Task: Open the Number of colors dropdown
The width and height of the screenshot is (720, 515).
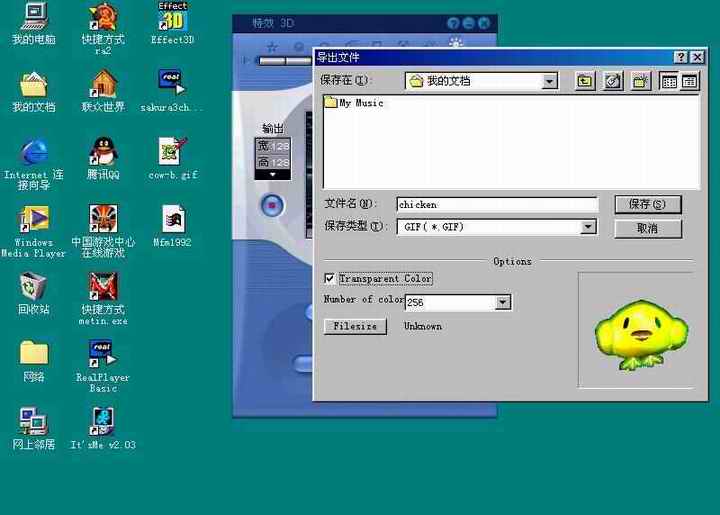Action: coord(503,302)
